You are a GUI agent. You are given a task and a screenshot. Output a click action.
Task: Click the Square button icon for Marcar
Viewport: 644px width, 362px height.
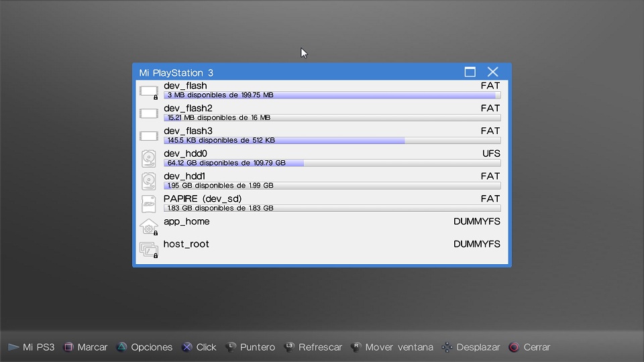click(x=68, y=347)
